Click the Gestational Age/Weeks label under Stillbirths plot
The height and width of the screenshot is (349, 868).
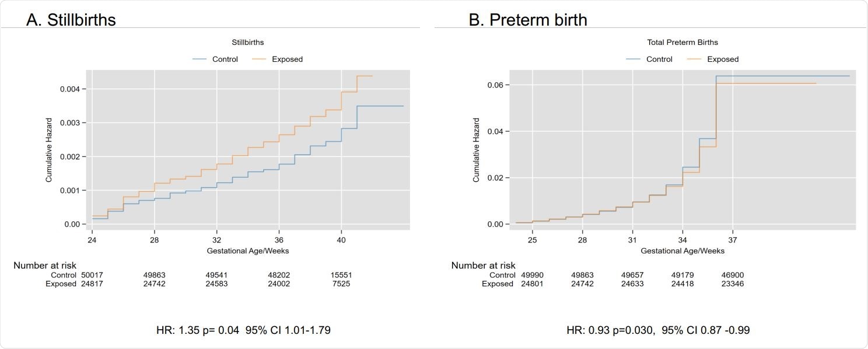[x=248, y=251]
